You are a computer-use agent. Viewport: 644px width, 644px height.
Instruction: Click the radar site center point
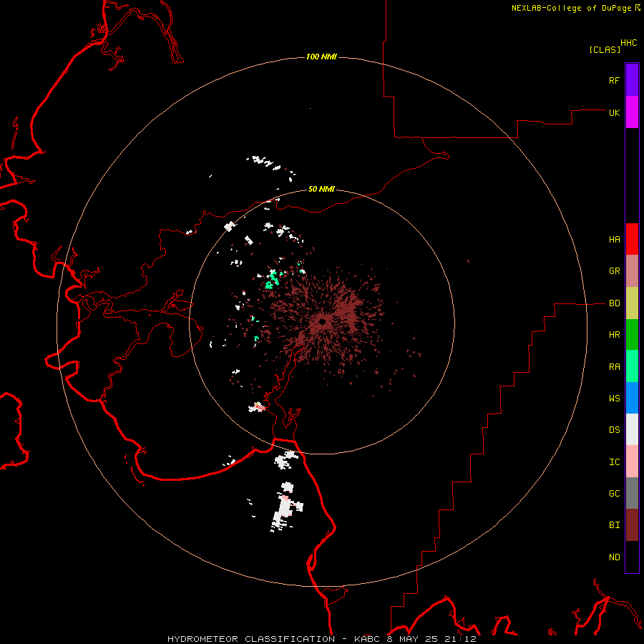point(322,322)
